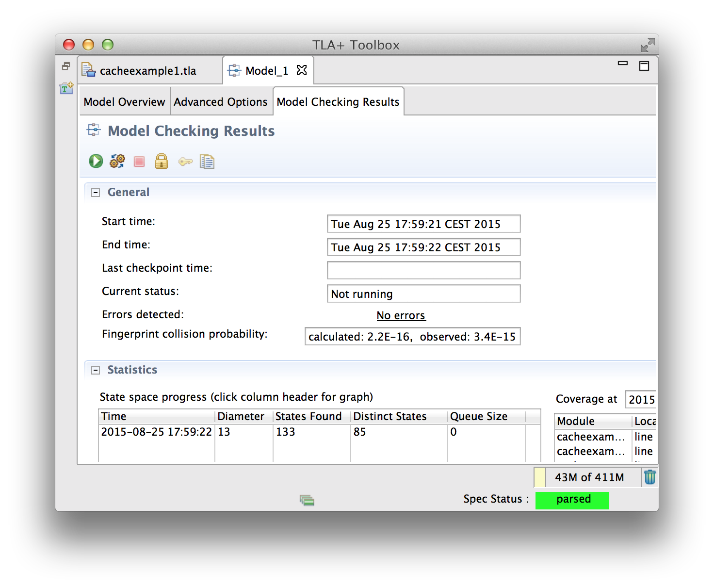Click the padlock lock model icon
The image size is (714, 588).
click(161, 161)
